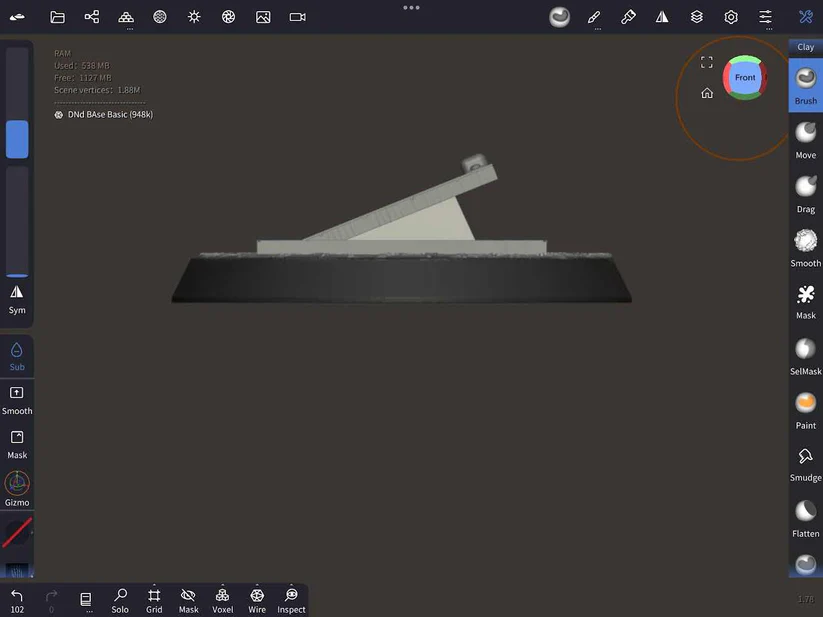Open the Settings gear menu
The width and height of the screenshot is (823, 617).
pyautogui.click(x=731, y=17)
